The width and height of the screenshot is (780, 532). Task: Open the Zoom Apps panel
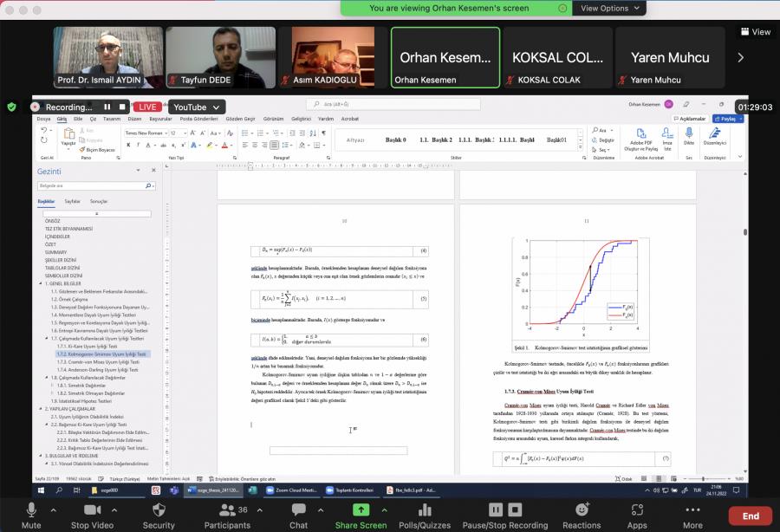point(637,515)
